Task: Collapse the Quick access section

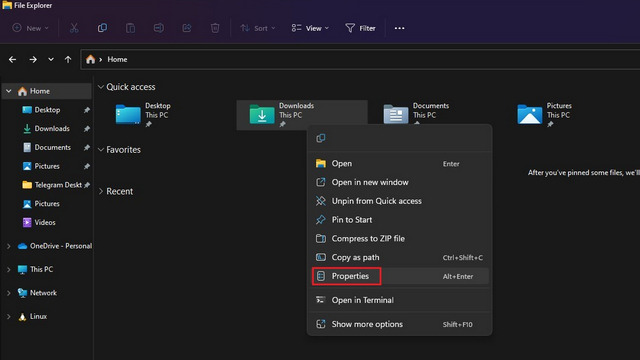Action: click(x=101, y=87)
